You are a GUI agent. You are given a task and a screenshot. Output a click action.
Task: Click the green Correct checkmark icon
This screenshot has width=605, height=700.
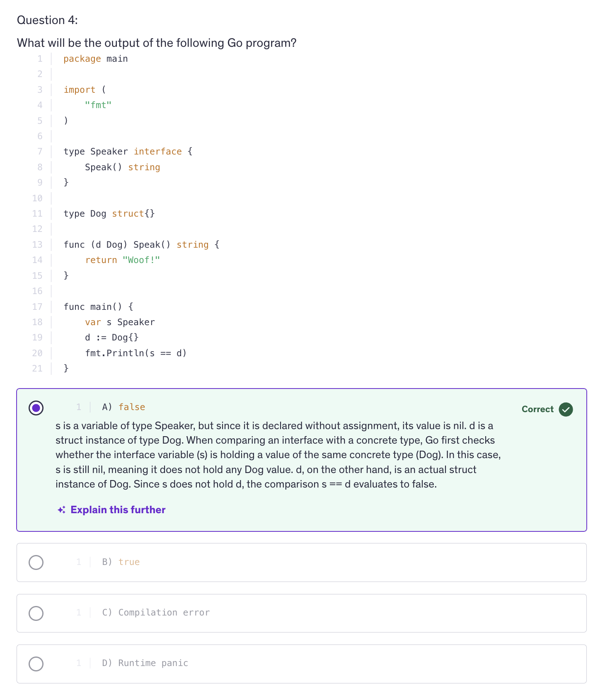[x=566, y=409]
